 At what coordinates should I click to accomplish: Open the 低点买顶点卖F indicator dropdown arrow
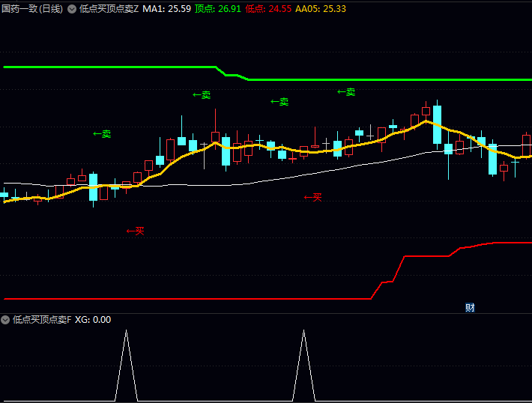(x=6, y=320)
